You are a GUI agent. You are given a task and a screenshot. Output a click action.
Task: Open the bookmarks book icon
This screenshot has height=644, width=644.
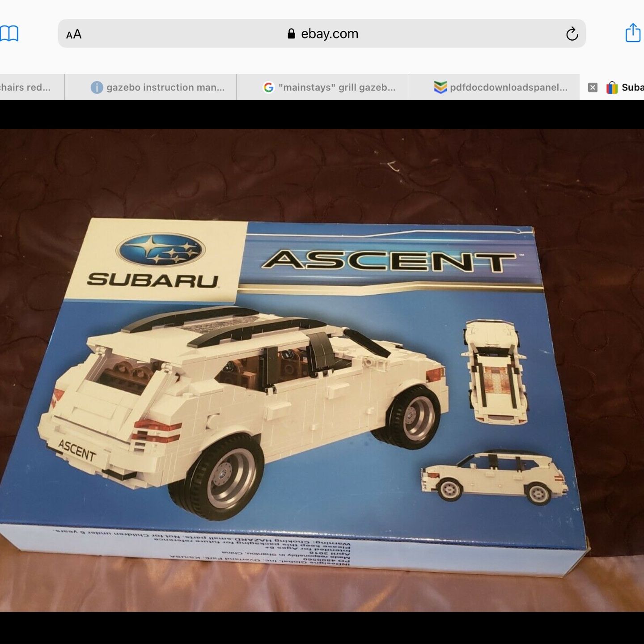pos(9,34)
